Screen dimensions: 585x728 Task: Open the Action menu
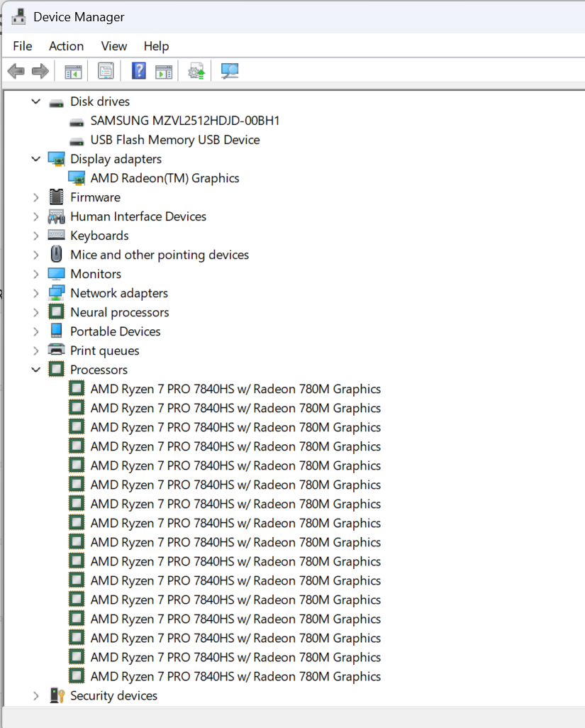coord(67,46)
